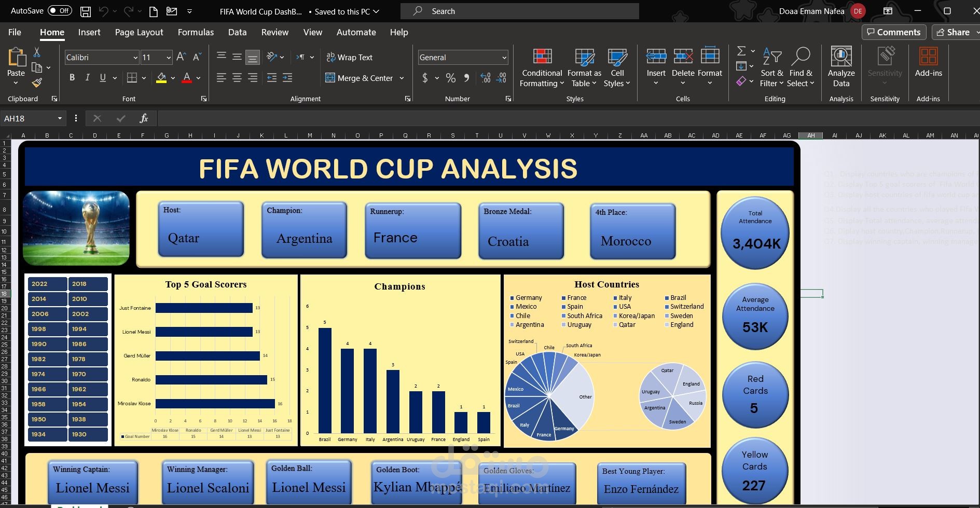Viewport: 980px width, 508px height.
Task: Apply Comma Style number format
Action: pyautogui.click(x=466, y=78)
